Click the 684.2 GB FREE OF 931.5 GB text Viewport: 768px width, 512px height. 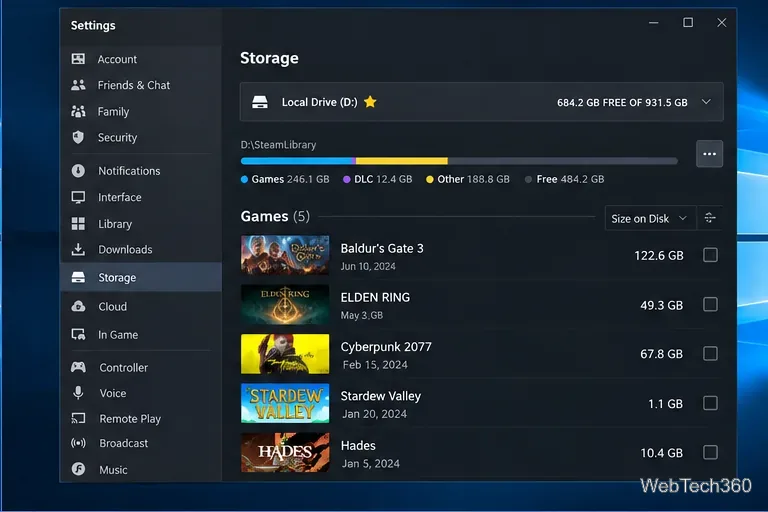[622, 102]
